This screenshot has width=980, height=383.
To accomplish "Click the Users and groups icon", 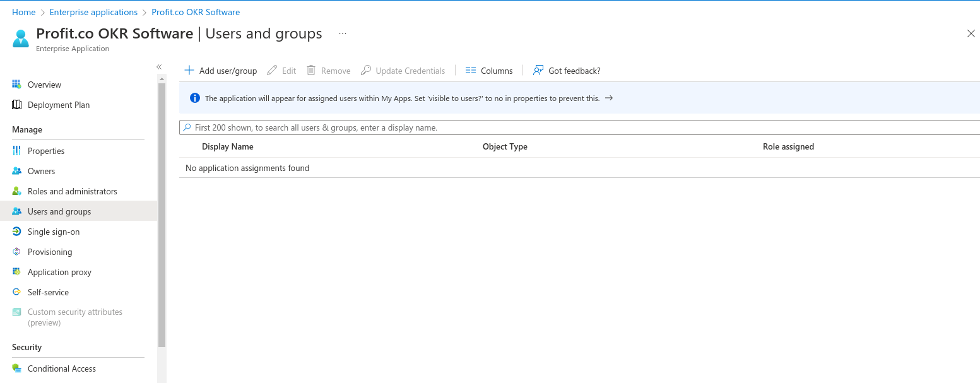I will pyautogui.click(x=16, y=211).
